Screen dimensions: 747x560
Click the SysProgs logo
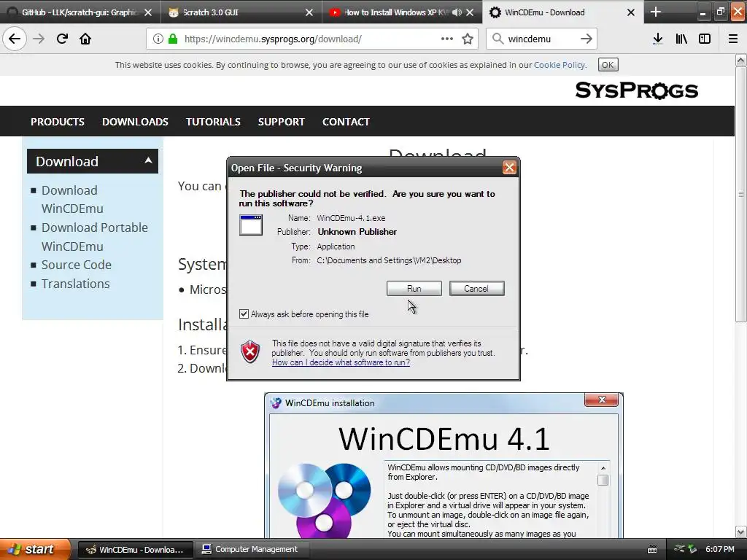coord(636,90)
